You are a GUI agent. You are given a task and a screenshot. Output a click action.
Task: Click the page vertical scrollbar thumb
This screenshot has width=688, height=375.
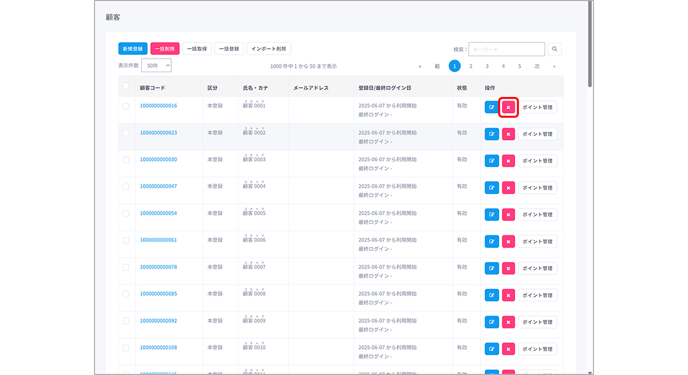pyautogui.click(x=590, y=44)
